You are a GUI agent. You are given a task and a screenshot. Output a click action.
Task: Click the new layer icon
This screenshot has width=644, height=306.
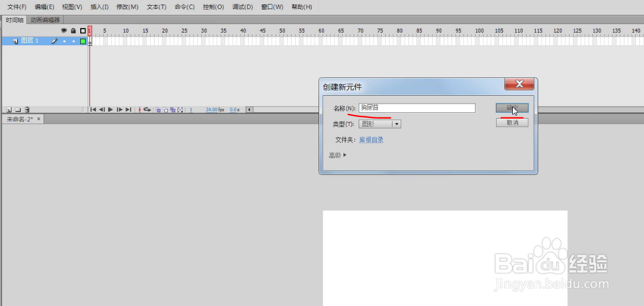click(9, 109)
